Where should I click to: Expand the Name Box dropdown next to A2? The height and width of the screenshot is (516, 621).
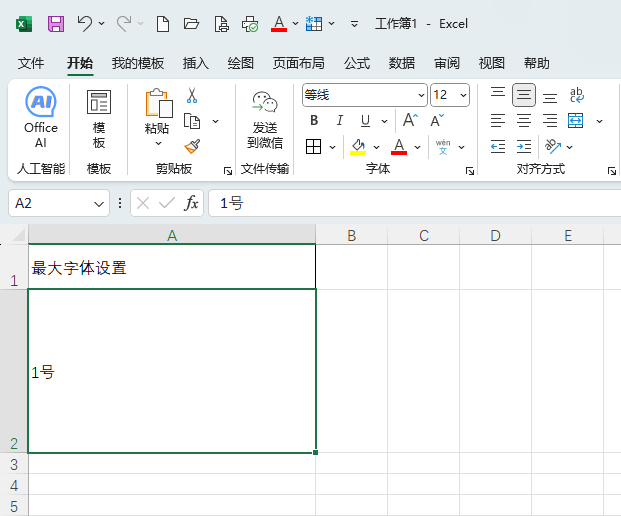[x=99, y=204]
